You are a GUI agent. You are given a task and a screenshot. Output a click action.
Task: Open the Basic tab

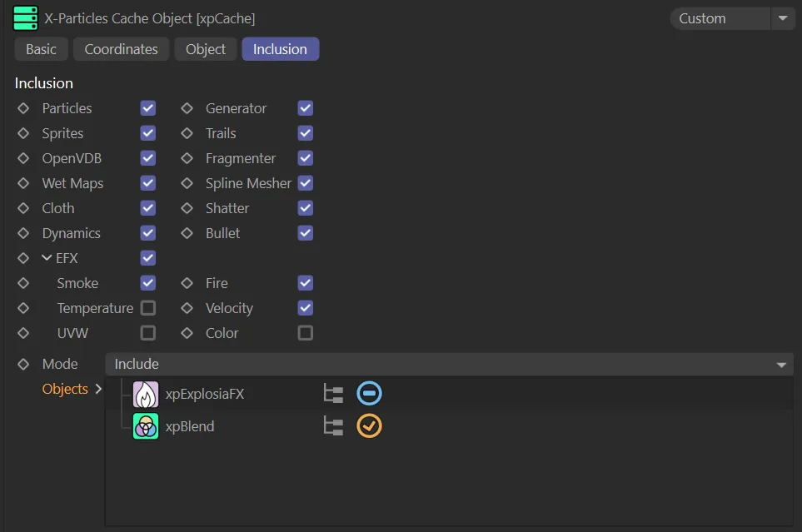pyautogui.click(x=41, y=49)
